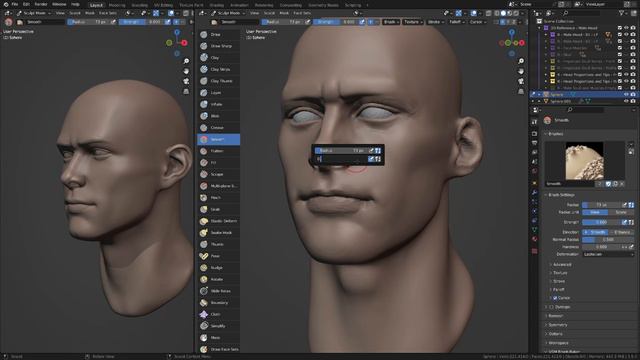
Task: Open the Render menu
Action: coord(41,4)
